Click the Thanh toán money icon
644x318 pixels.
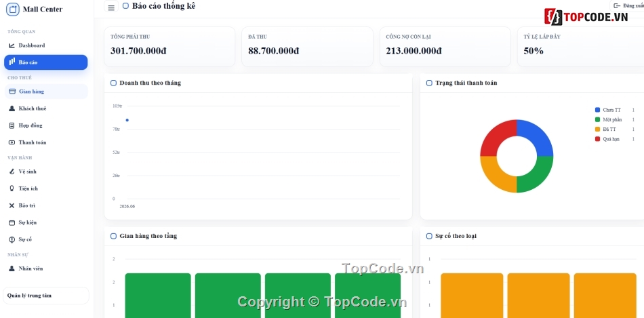tap(12, 142)
